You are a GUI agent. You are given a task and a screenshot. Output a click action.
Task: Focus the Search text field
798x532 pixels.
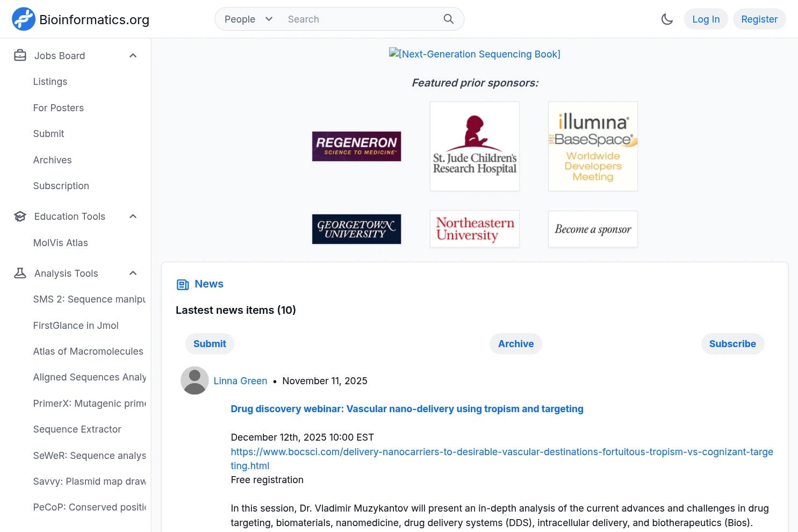click(x=360, y=19)
